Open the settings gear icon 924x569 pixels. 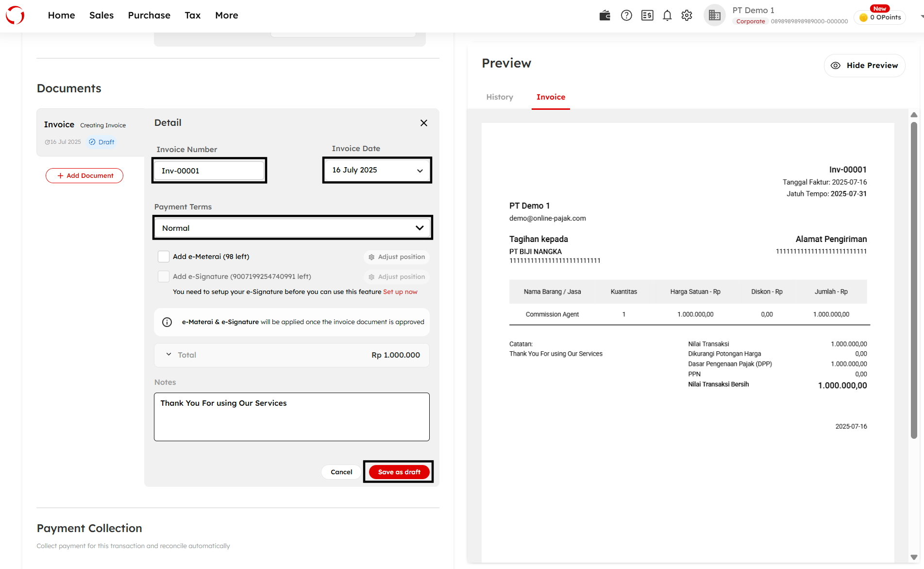tap(687, 16)
